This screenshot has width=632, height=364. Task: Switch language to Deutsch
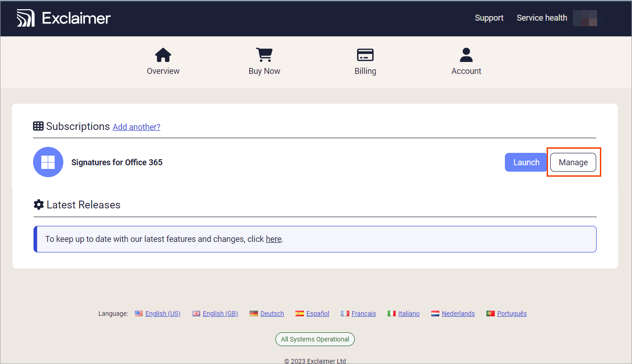pos(272,313)
